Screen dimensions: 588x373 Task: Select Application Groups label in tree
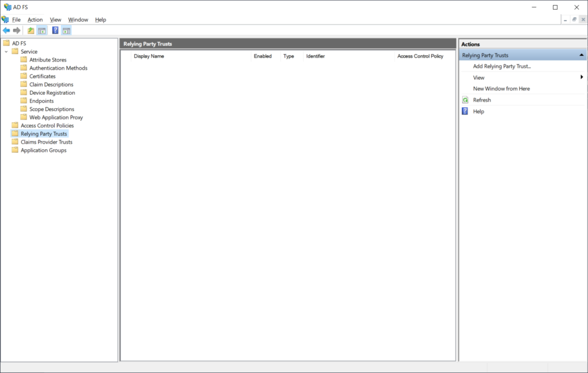click(x=44, y=151)
